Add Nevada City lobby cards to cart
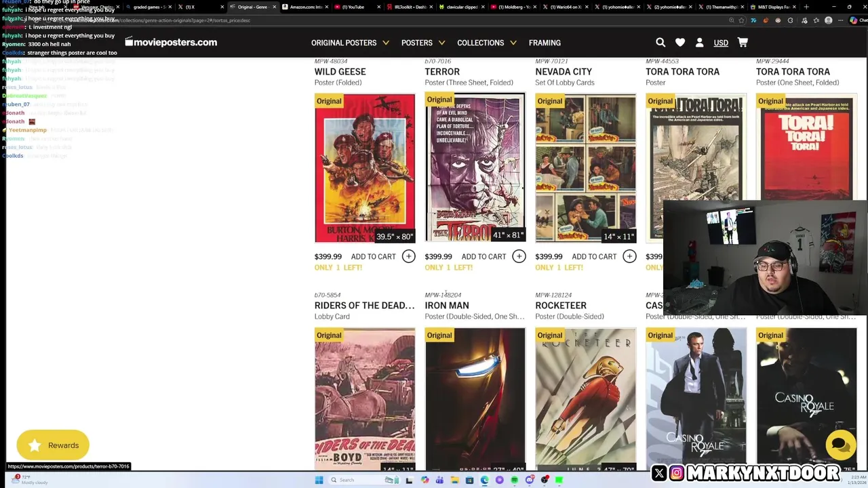The image size is (868, 488). [594, 256]
